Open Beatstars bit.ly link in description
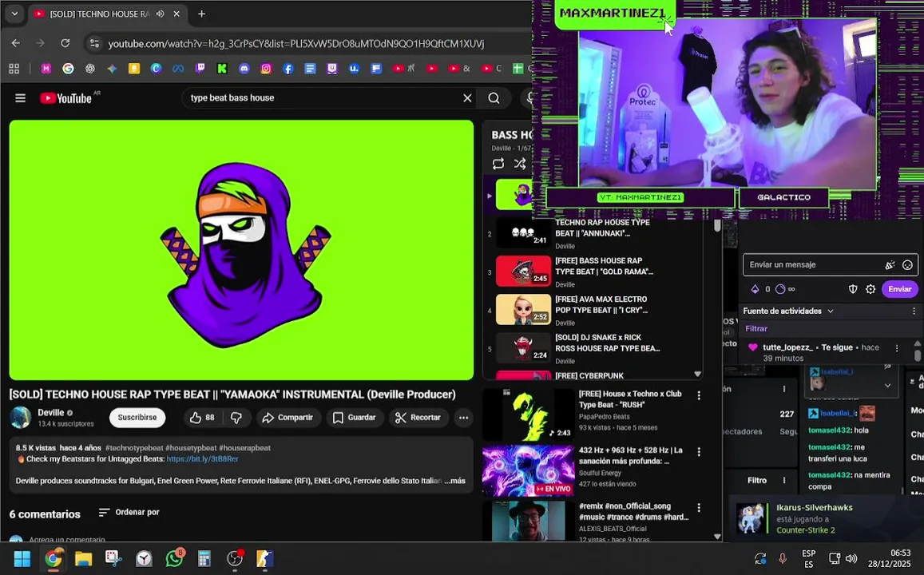The height and width of the screenshot is (575, 924). click(202, 459)
